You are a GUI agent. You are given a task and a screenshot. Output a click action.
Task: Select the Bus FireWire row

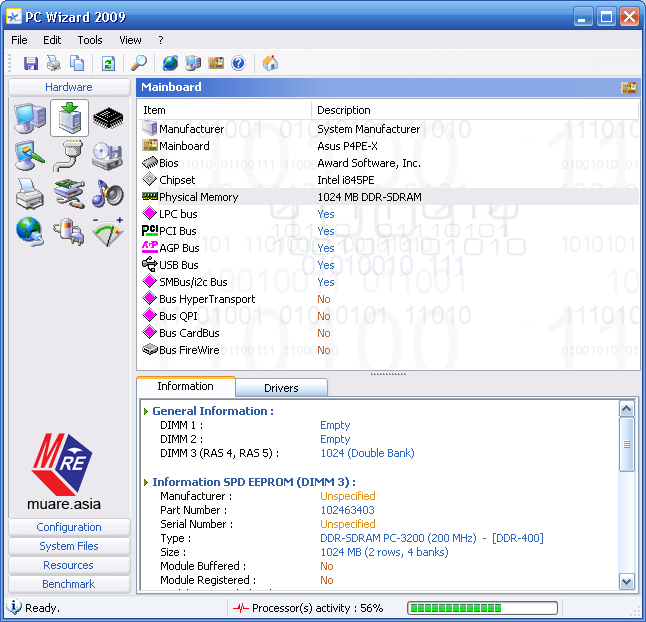point(388,350)
